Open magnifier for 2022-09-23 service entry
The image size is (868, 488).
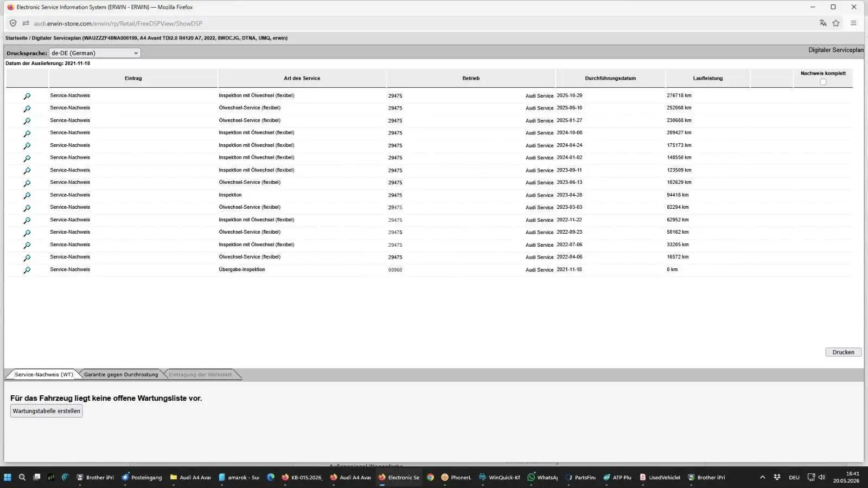coord(27,233)
